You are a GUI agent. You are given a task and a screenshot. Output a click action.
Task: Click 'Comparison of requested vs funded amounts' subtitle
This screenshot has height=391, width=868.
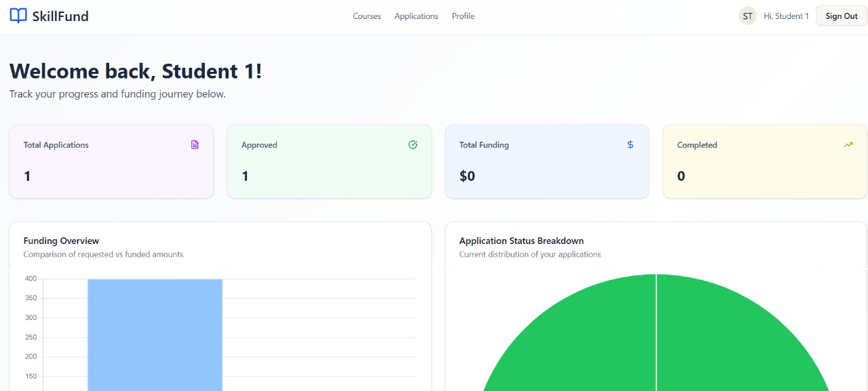tap(103, 255)
